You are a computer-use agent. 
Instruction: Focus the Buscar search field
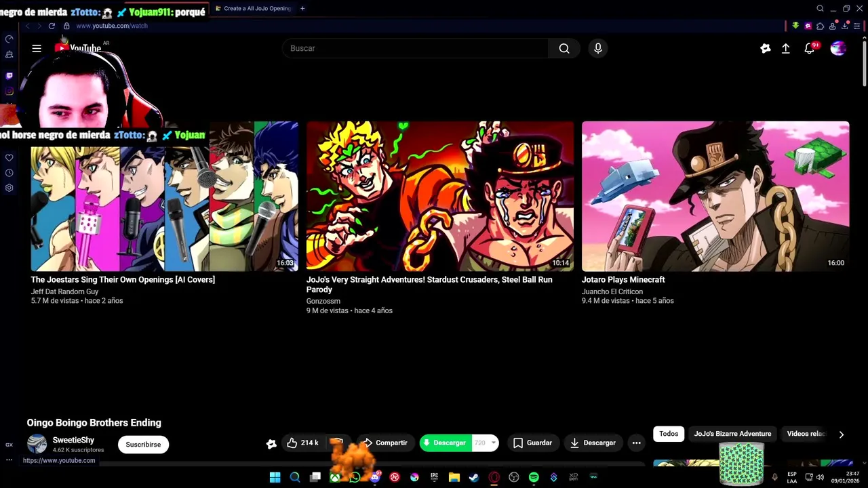[x=415, y=48]
